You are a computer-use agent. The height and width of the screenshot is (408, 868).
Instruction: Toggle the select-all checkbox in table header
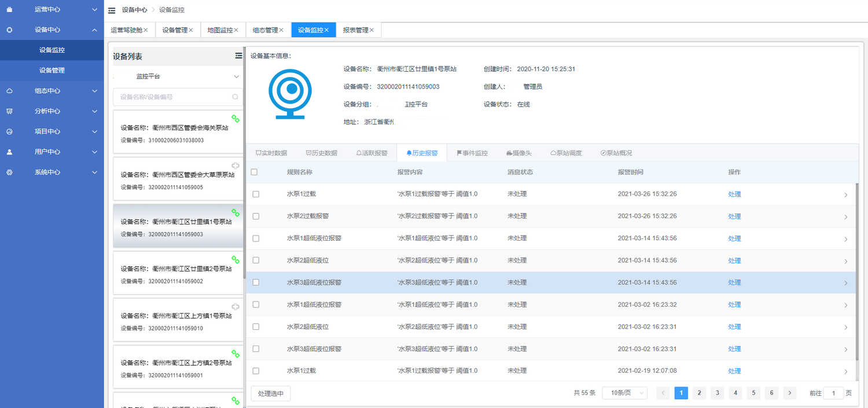[x=254, y=172]
